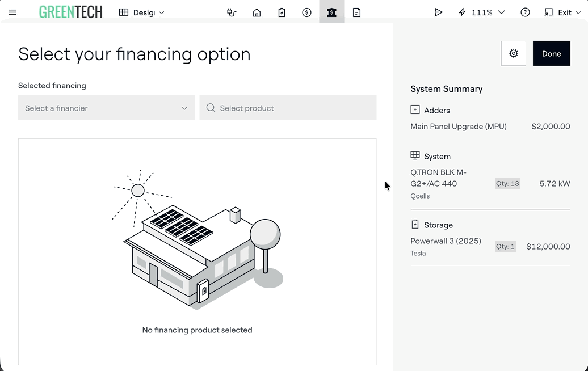This screenshot has width=588, height=371.
Task: Click the GreenTech logo
Action: point(71,12)
